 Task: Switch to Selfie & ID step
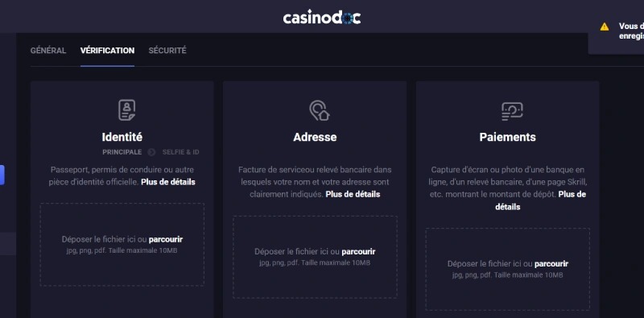[x=180, y=152]
